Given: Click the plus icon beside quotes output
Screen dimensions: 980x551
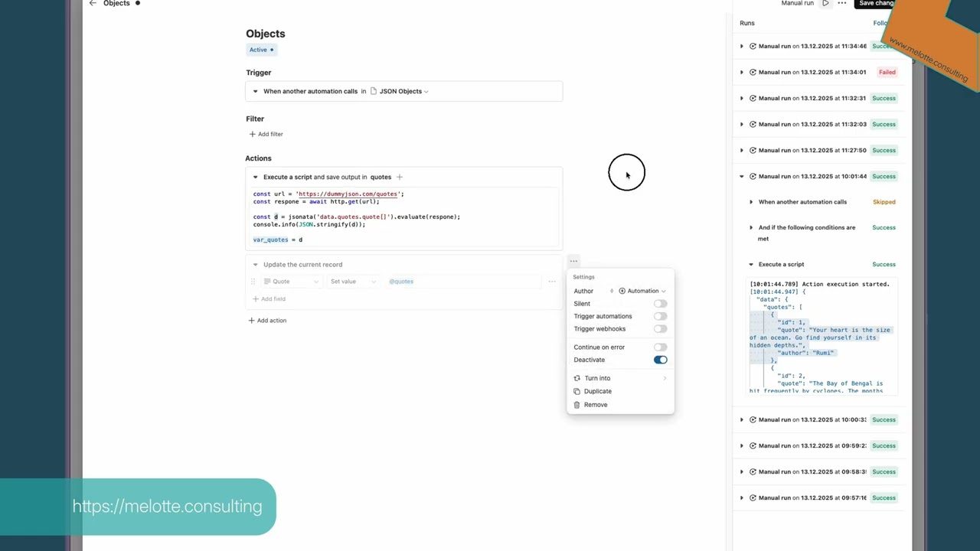Looking at the screenshot, I should 399,177.
